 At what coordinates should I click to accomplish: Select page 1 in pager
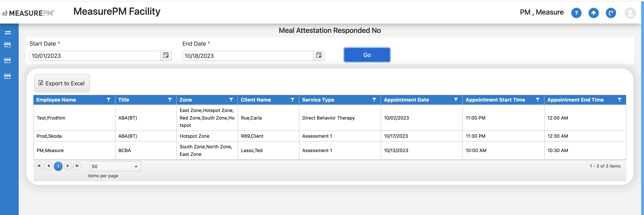coord(58,166)
